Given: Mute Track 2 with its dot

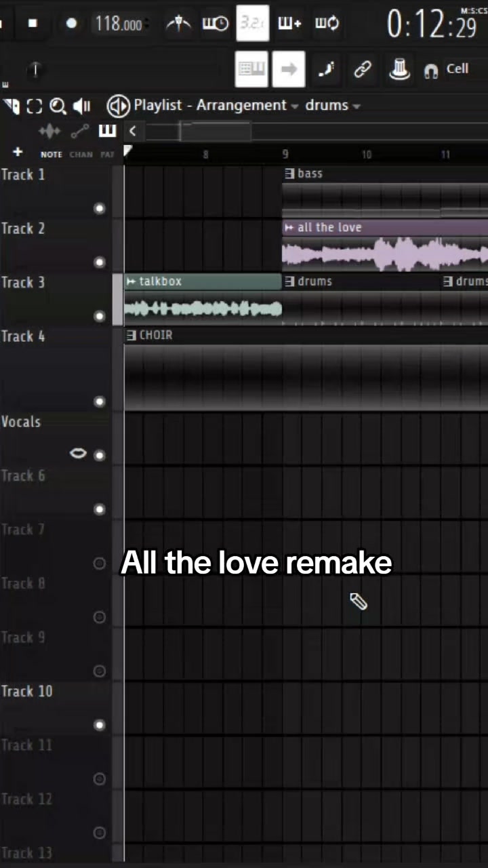Looking at the screenshot, I should coord(100,262).
